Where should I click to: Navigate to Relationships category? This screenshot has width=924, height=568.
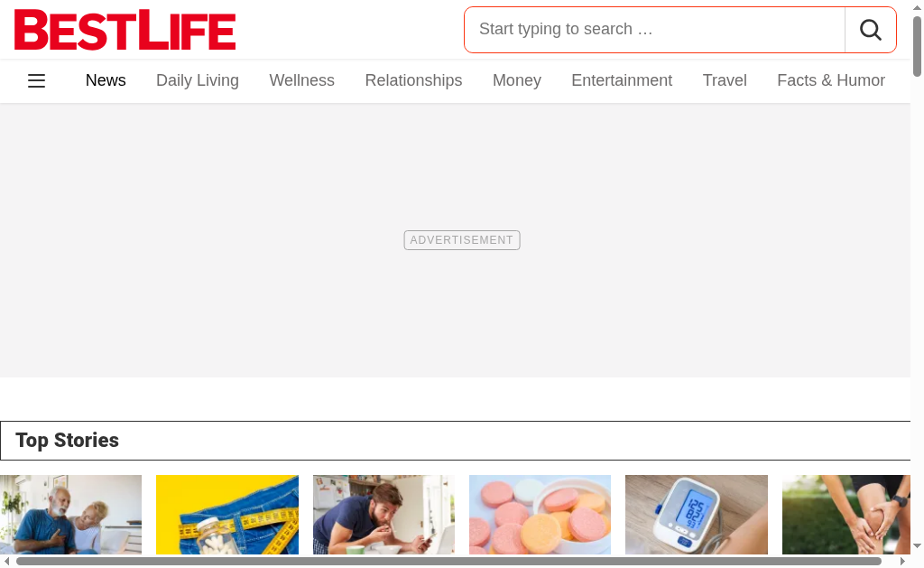(413, 80)
